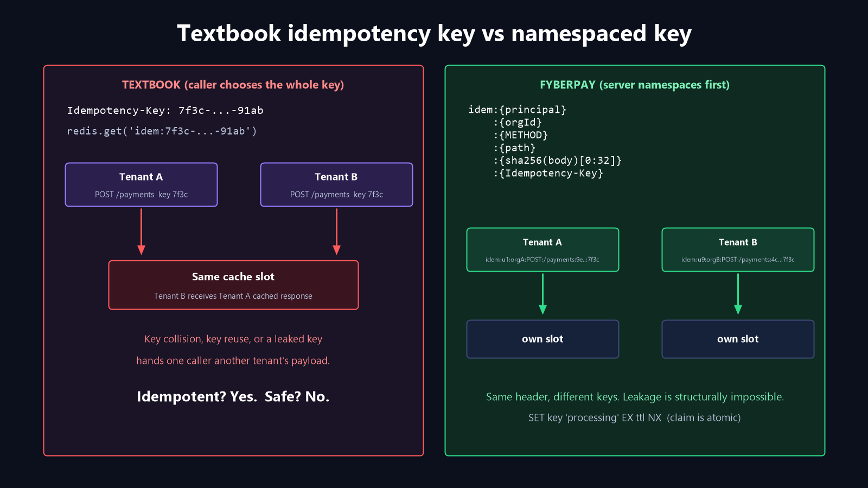The width and height of the screenshot is (868, 488).
Task: Click "Tenant B receives Tenant A cached response"
Action: point(233,296)
